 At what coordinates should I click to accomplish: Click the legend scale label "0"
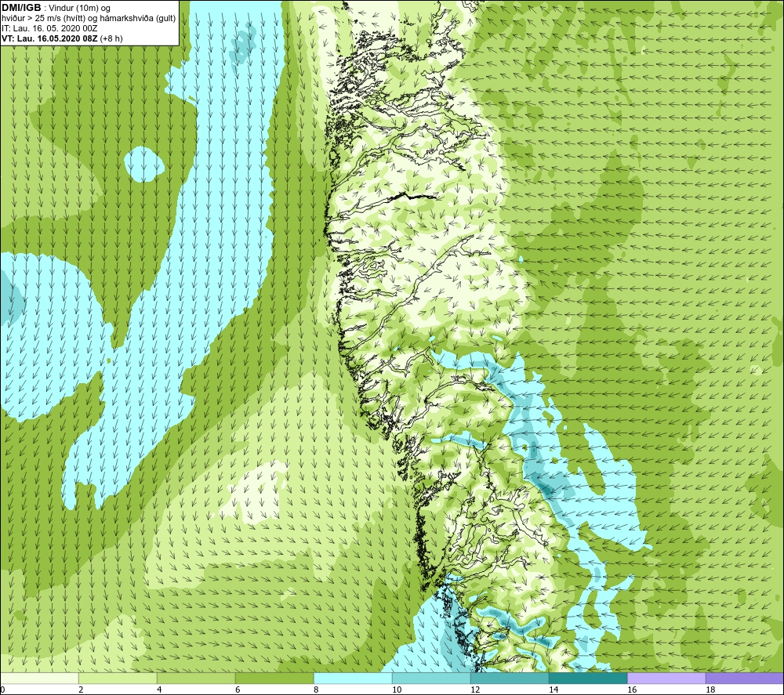pos(2,690)
